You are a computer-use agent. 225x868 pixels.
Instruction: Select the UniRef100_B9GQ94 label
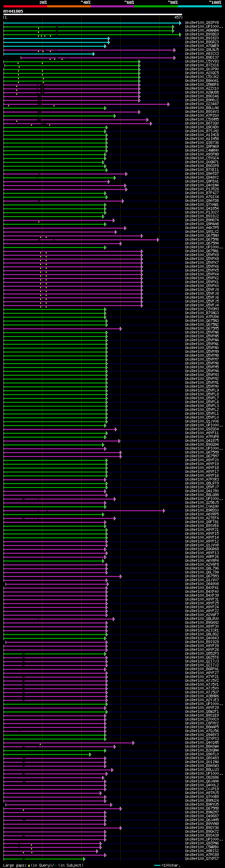(x=202, y=445)
